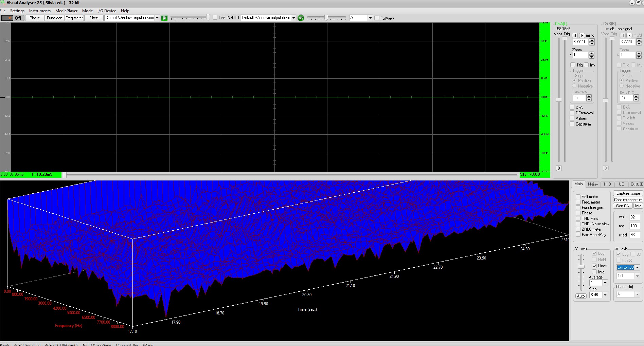Decrease Ch A Zoom value with down arrow

pos(592,57)
